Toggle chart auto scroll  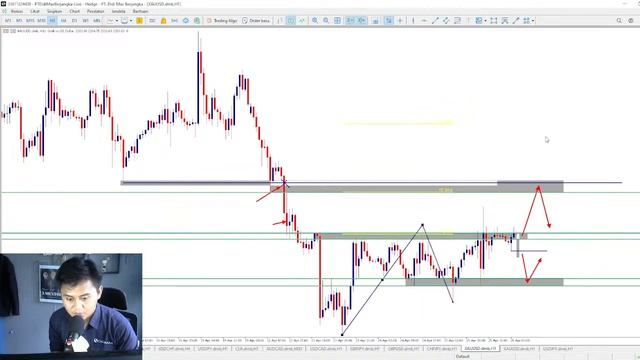click(x=350, y=20)
